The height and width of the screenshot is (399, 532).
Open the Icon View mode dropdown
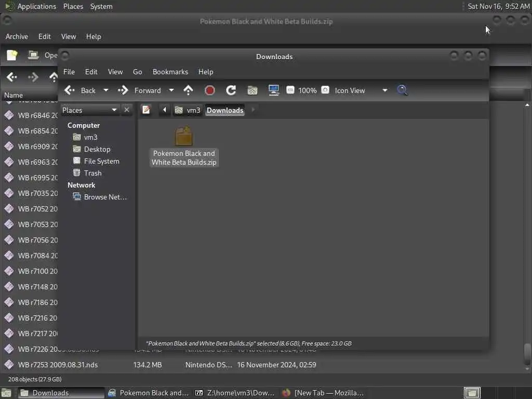[x=361, y=90]
